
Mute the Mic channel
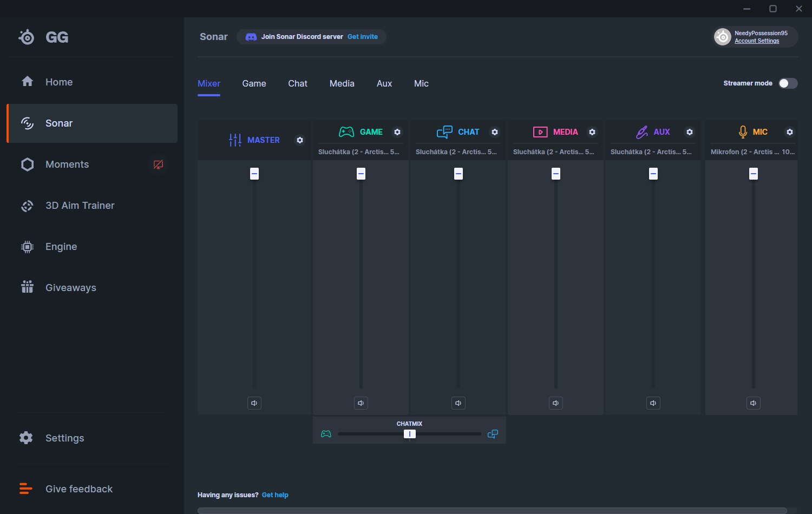(754, 403)
